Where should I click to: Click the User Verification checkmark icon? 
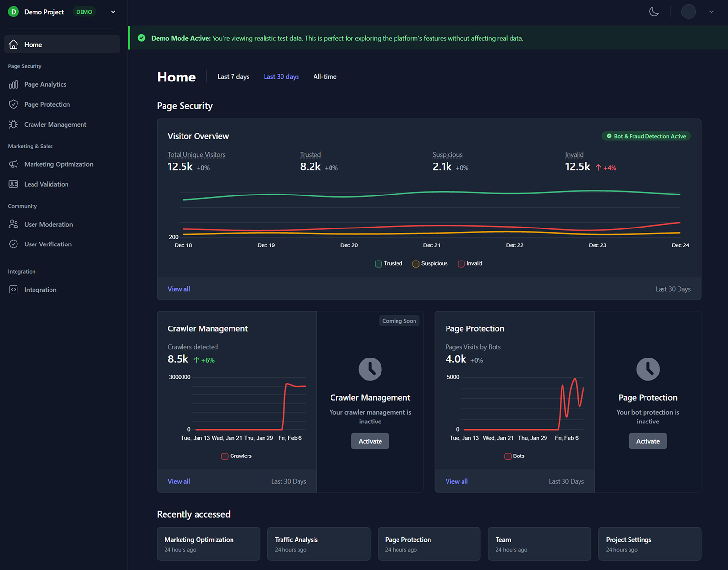(x=14, y=244)
